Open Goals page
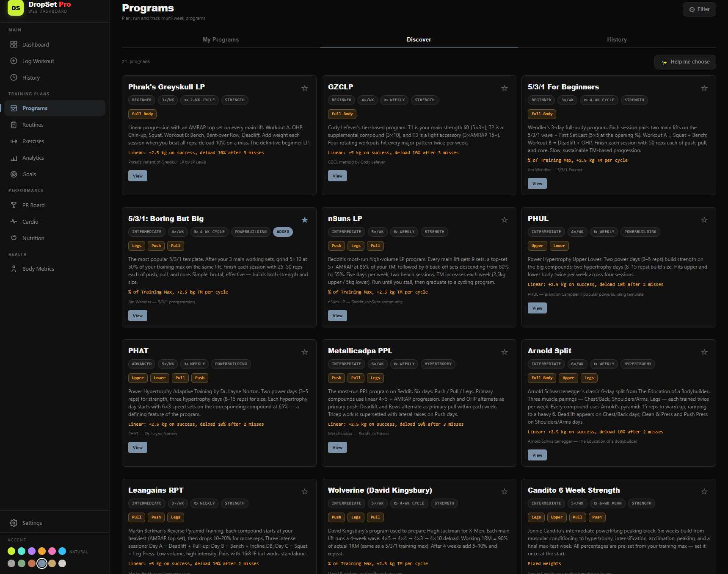The image size is (728, 574). click(55, 174)
